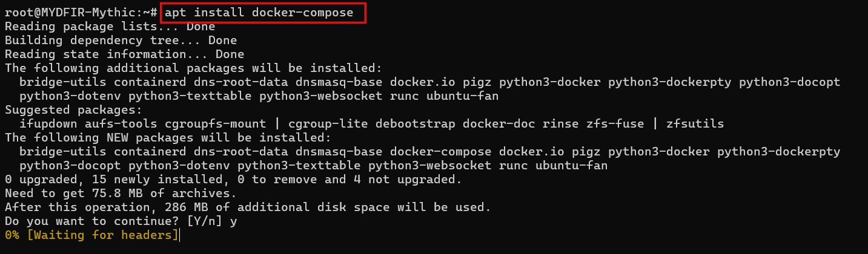Click the '286 MB of additional disk space' line

(247, 207)
